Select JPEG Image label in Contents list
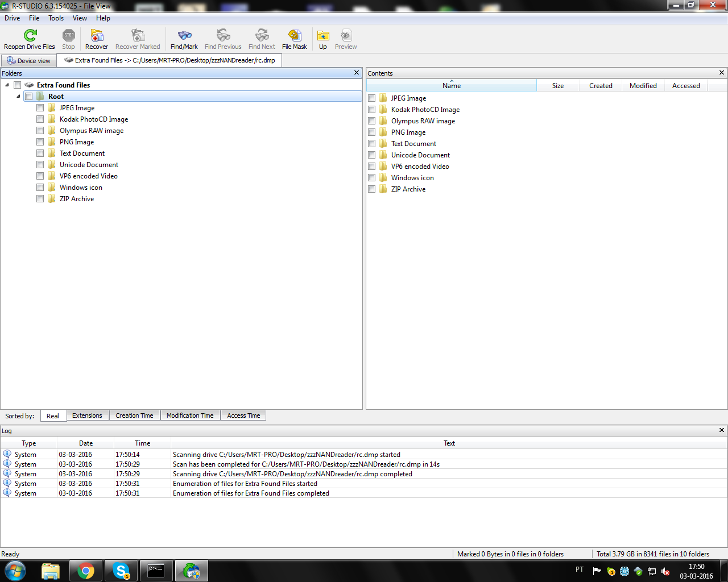This screenshot has height=582, width=728. click(408, 98)
